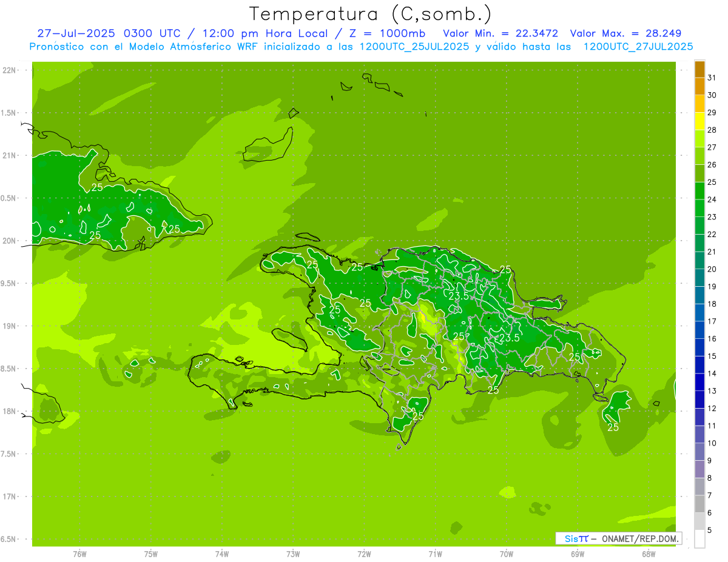This screenshot has height=562, width=728.
Task: Click the "22N" latitude label
Action: pos(10,70)
